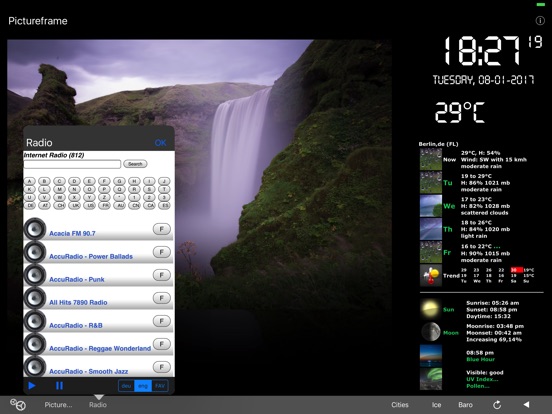Click the Now weather thumbnail
The image size is (552, 414).
[431, 159]
